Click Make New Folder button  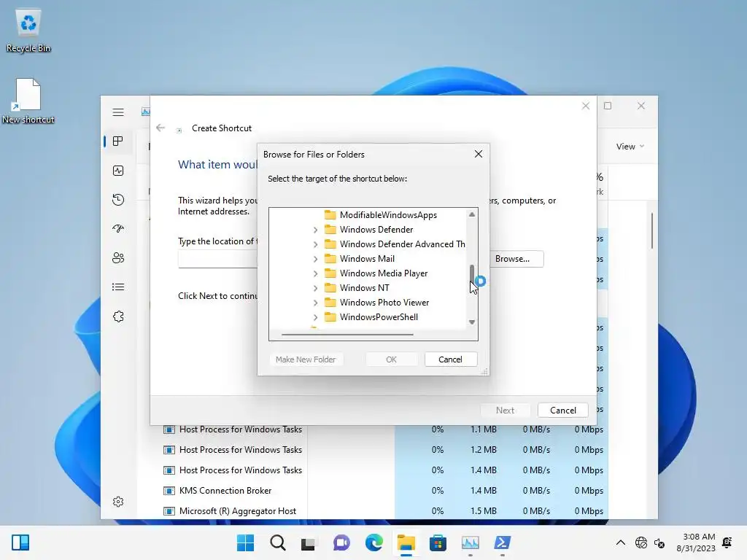pyautogui.click(x=306, y=359)
